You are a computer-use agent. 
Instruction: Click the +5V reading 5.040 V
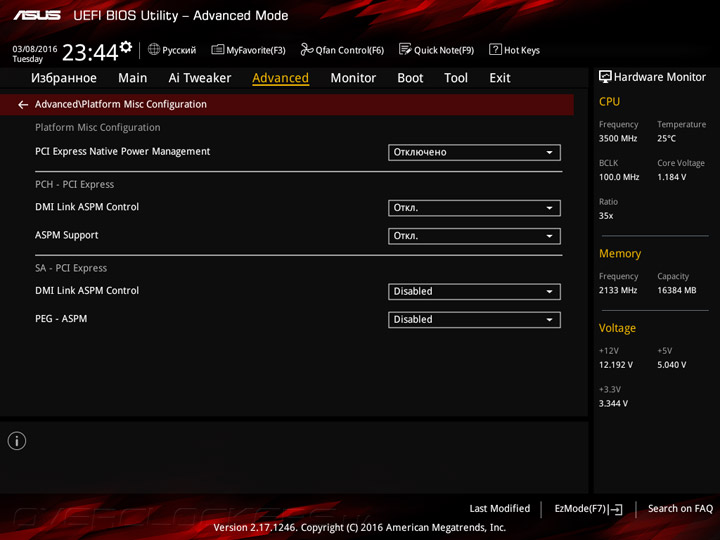click(672, 365)
